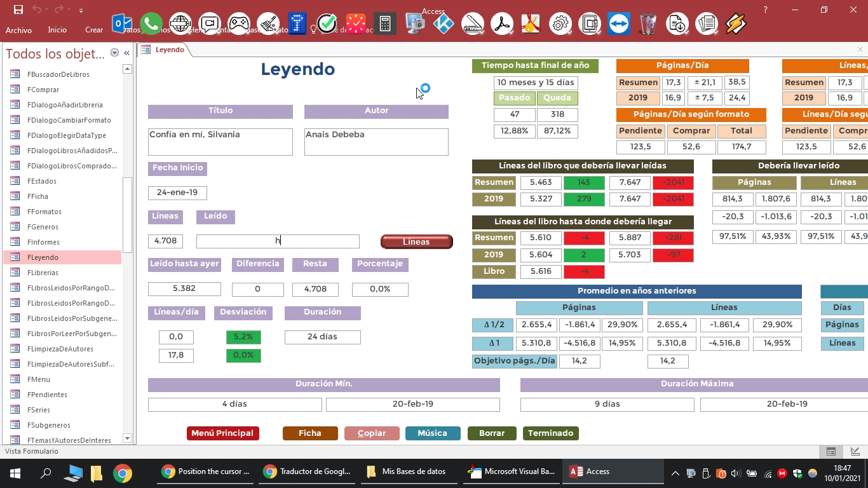Click the Ficha button
The image size is (868, 488).
pos(310,433)
